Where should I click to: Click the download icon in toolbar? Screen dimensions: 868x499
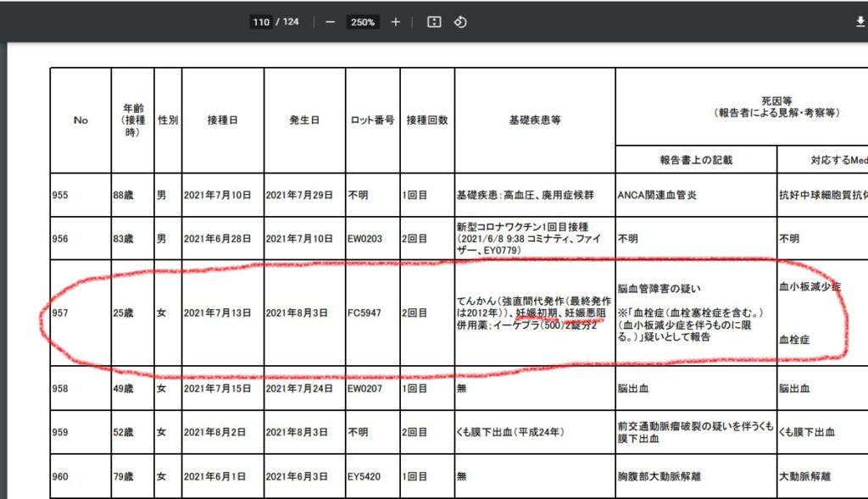[x=860, y=21]
